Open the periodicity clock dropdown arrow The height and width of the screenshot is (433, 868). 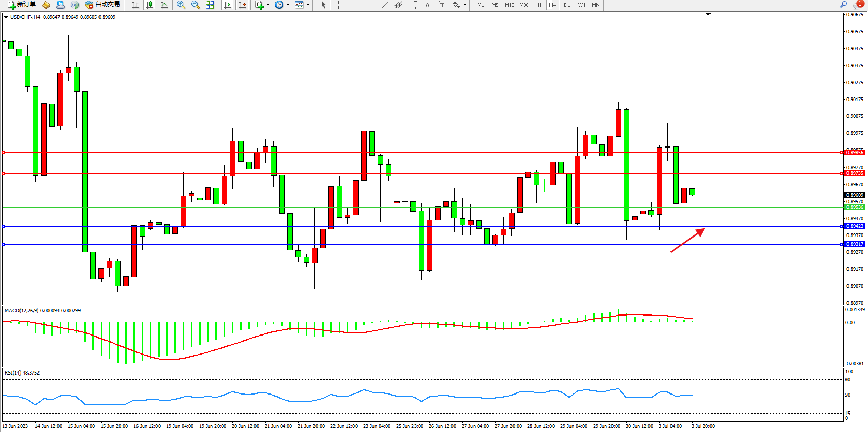(x=288, y=5)
